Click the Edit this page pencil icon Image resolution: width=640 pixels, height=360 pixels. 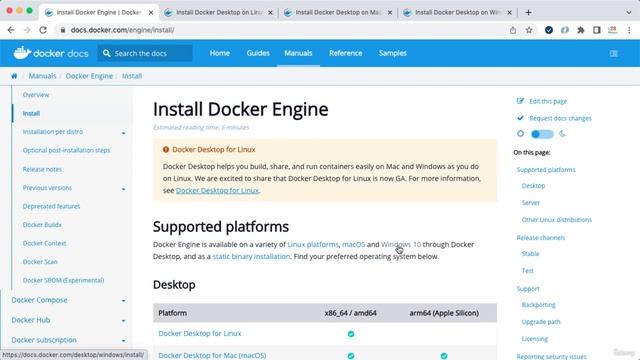(520, 101)
